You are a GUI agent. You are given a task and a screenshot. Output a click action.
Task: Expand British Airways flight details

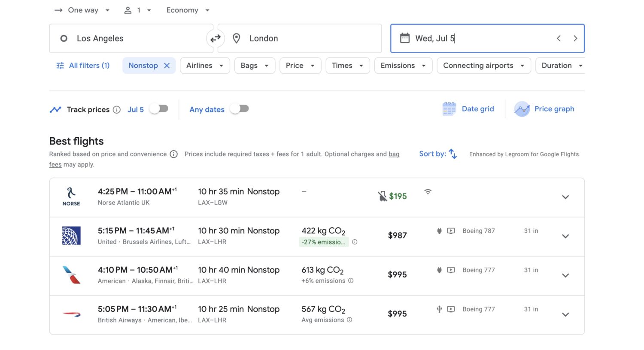click(565, 315)
